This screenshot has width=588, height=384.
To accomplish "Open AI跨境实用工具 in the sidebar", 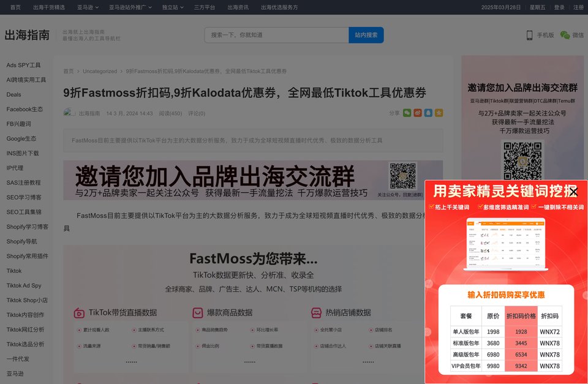I will (x=26, y=80).
